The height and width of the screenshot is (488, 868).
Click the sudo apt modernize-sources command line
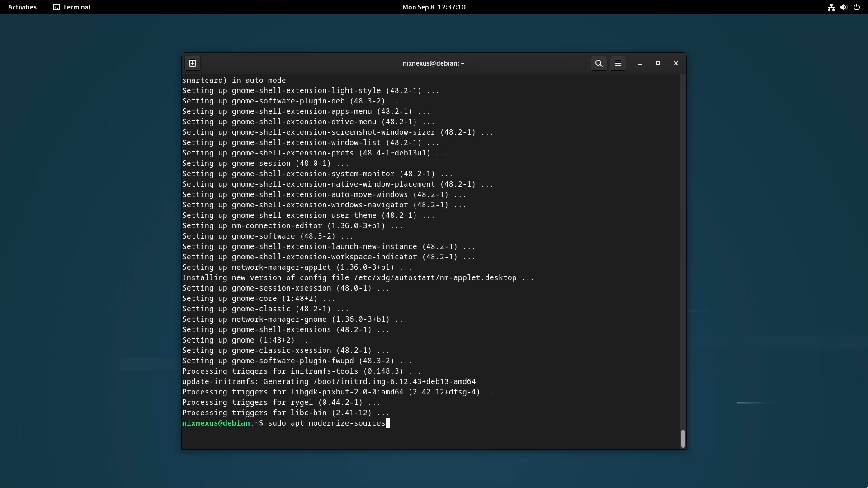[326, 423]
